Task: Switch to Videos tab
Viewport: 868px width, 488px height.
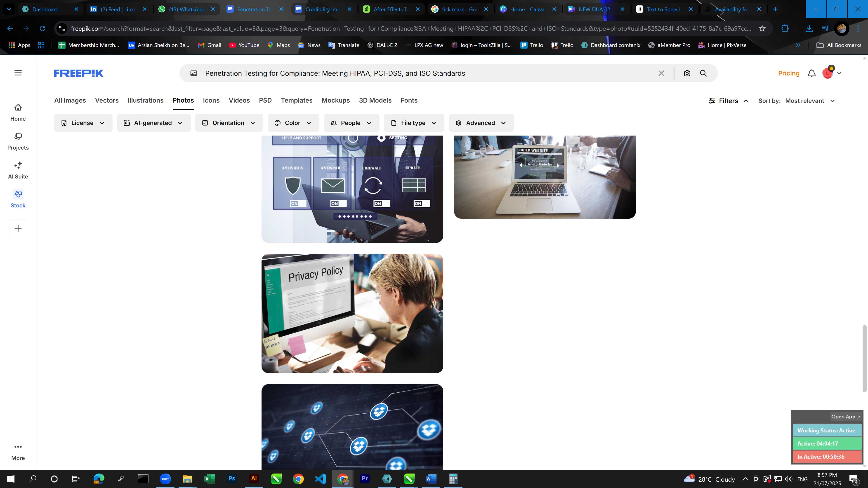Action: pyautogui.click(x=239, y=100)
